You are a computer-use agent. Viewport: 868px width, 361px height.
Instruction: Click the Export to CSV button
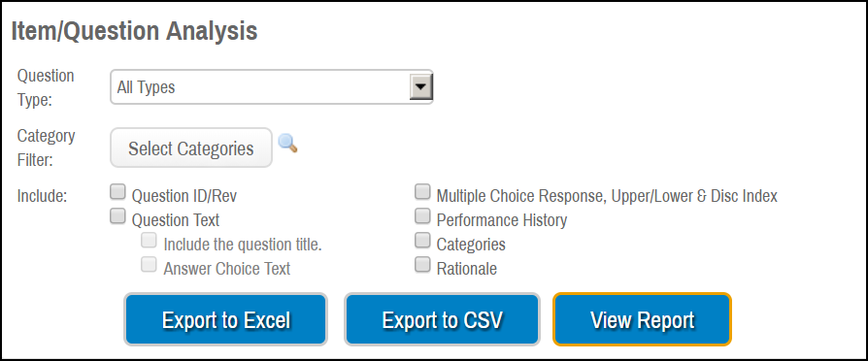coord(442,319)
